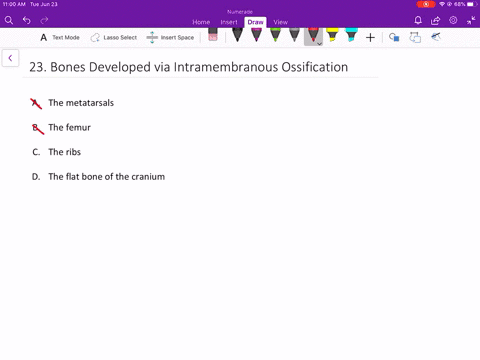Open the View tab
Viewport: 480px width, 360px height.
pos(281,22)
